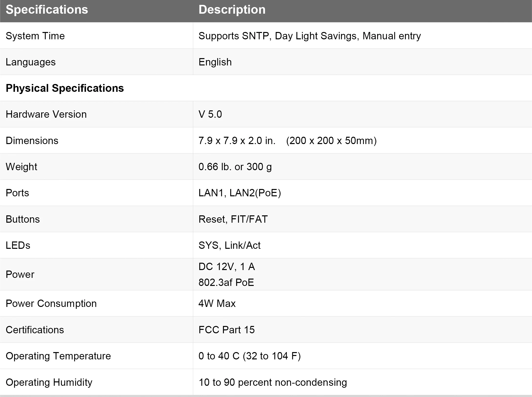Click the DC 12V, 1 A text

pyautogui.click(x=227, y=267)
